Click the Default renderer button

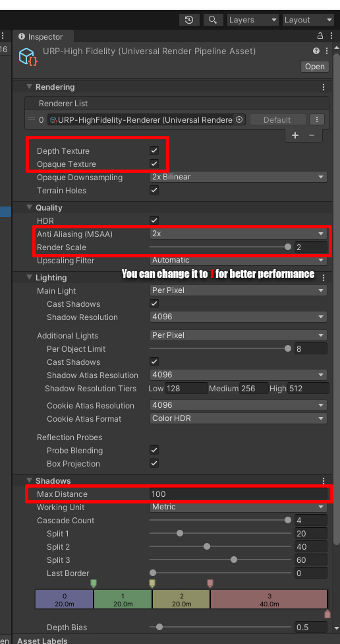pos(277,120)
